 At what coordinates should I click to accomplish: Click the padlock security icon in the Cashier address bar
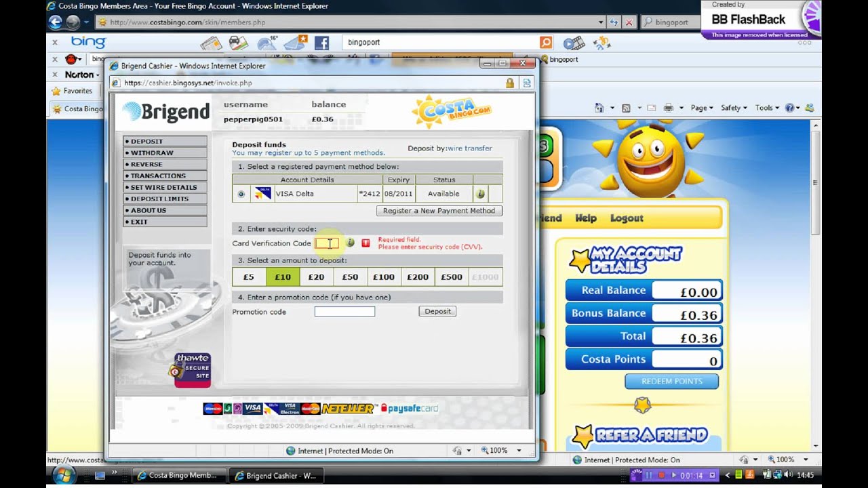click(509, 83)
